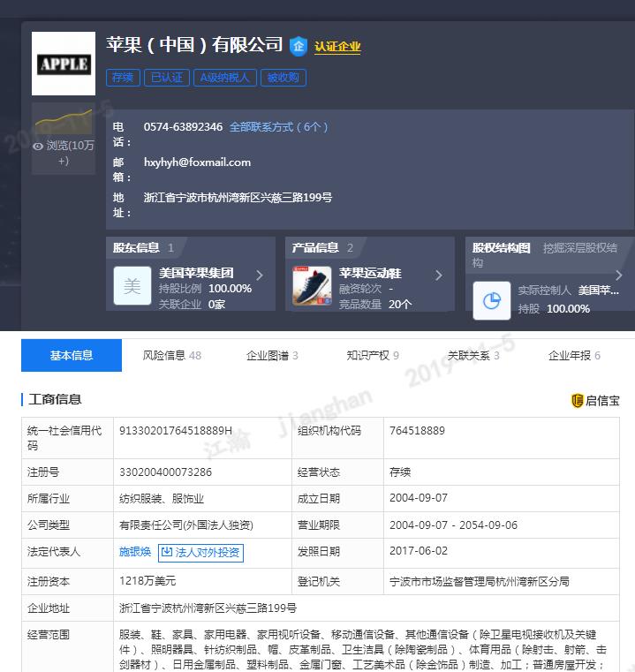
Task: Expand the equity structure card arrow
Action: 618,276
